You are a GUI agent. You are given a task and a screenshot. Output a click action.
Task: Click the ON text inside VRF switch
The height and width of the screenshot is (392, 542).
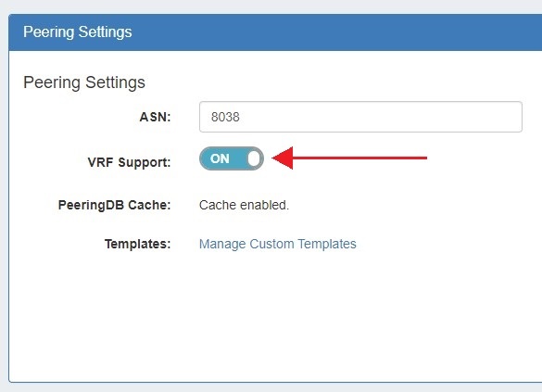point(220,158)
